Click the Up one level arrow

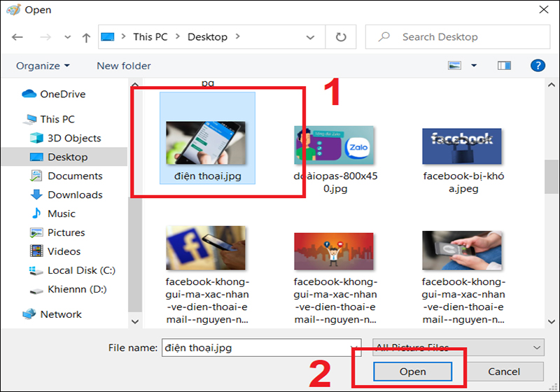pyautogui.click(x=85, y=37)
